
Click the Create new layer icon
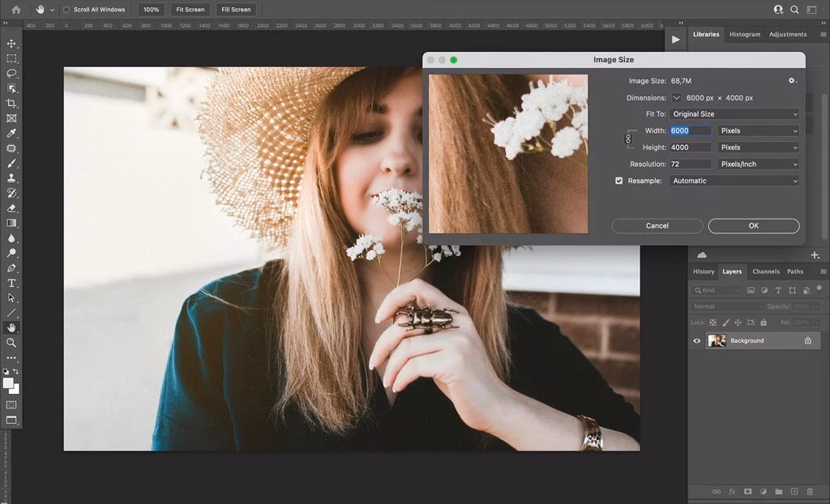[794, 492]
